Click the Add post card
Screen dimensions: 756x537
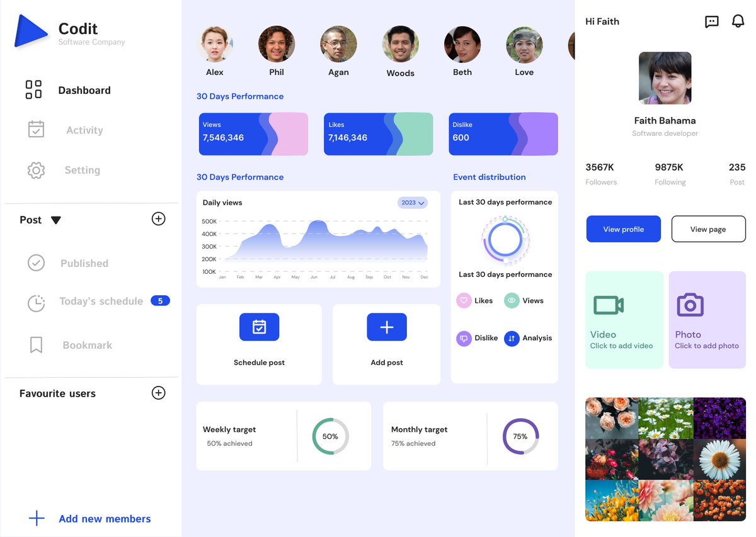(387, 344)
